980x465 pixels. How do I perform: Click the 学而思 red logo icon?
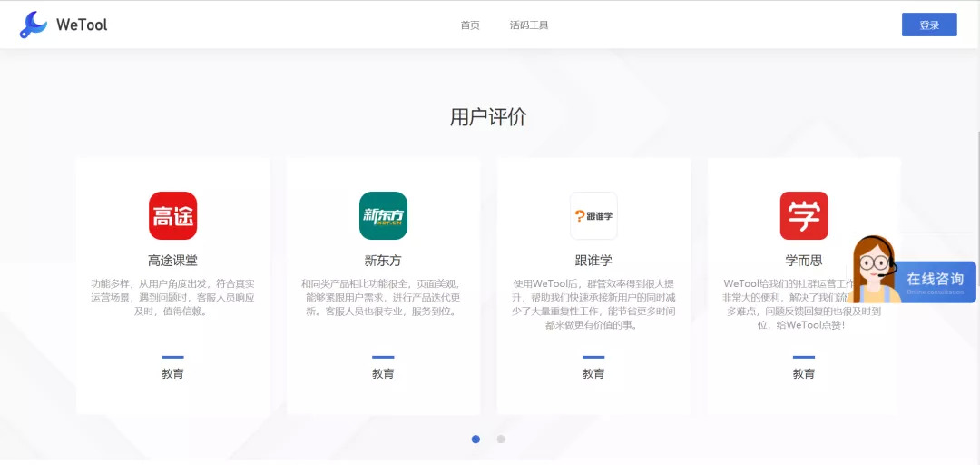coord(804,215)
